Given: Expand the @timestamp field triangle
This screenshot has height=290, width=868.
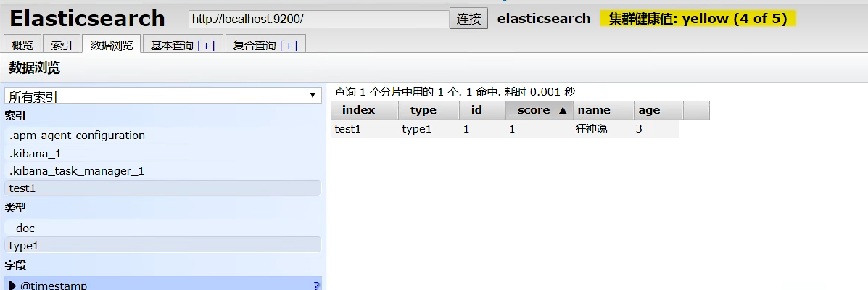Looking at the screenshot, I should point(13,286).
